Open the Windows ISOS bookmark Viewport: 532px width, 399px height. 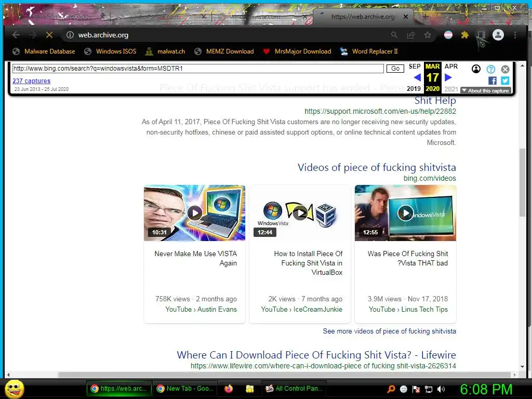110,51
